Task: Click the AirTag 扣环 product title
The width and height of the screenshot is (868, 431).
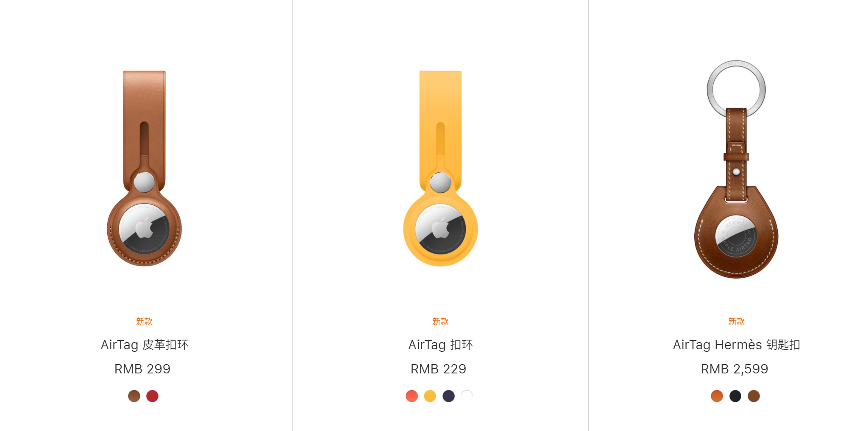Action: [440, 345]
